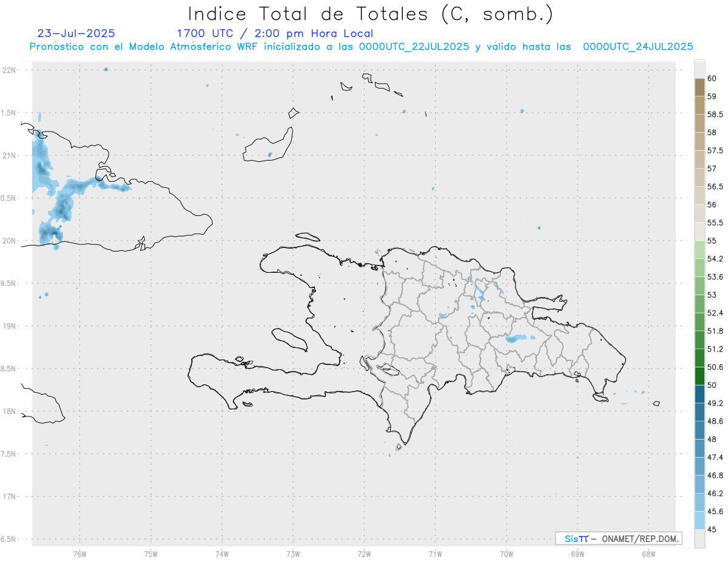Click the colorbar label "46.2"
The height and width of the screenshot is (562, 728).
coord(715,493)
